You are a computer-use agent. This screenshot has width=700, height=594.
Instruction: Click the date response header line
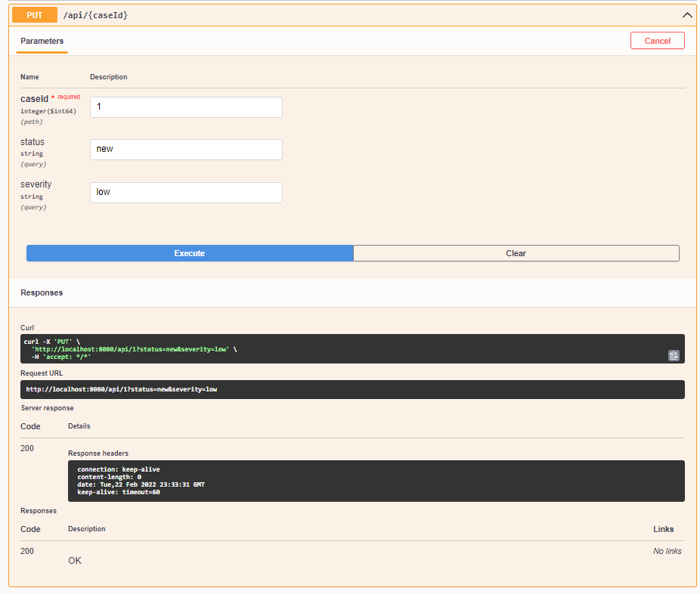click(141, 484)
